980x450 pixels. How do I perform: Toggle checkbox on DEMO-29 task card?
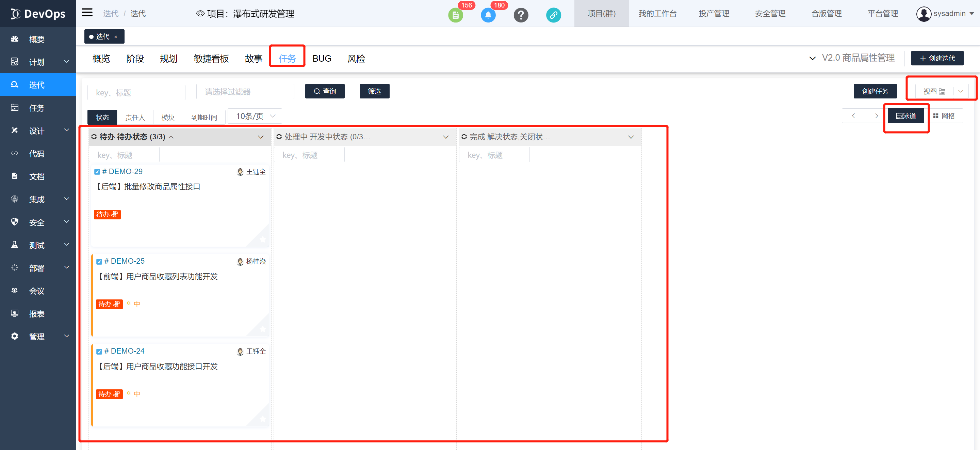tap(97, 172)
